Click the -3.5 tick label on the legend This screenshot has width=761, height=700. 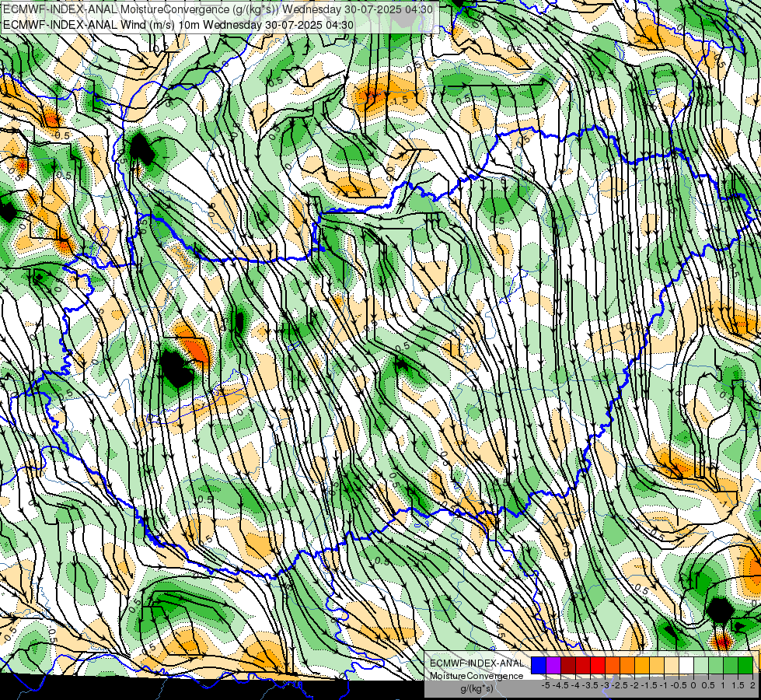(x=590, y=685)
